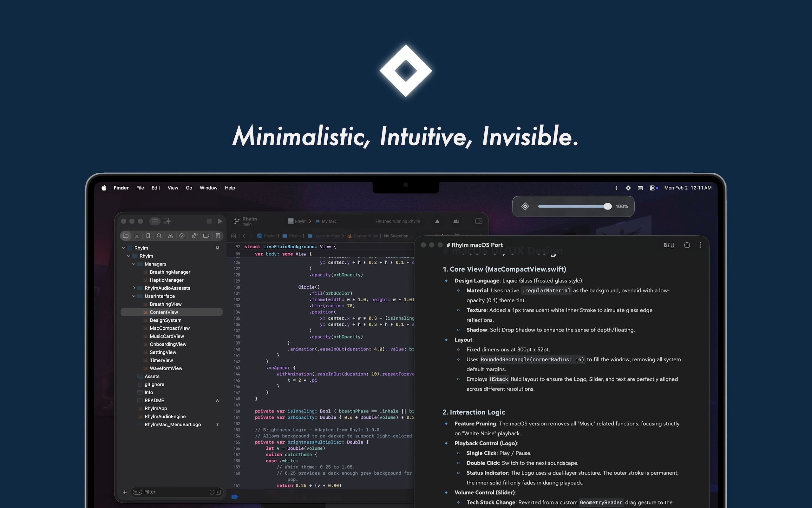
Task: Click ContentView in the jump bar
Action: (363, 236)
